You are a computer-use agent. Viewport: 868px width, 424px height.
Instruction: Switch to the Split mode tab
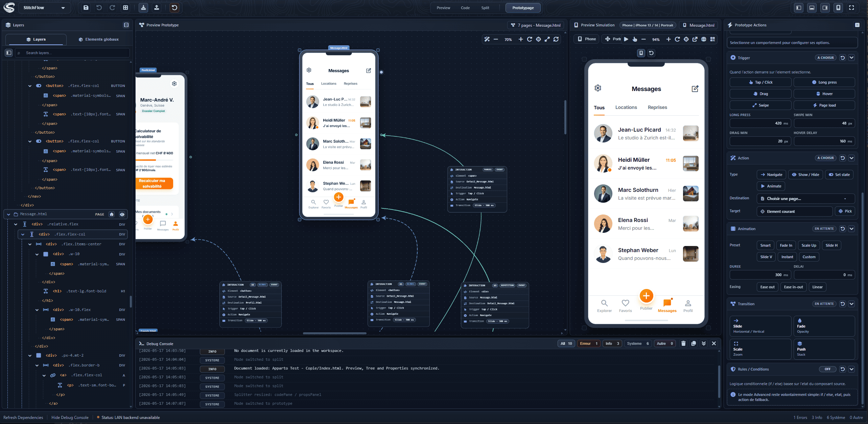click(x=485, y=8)
